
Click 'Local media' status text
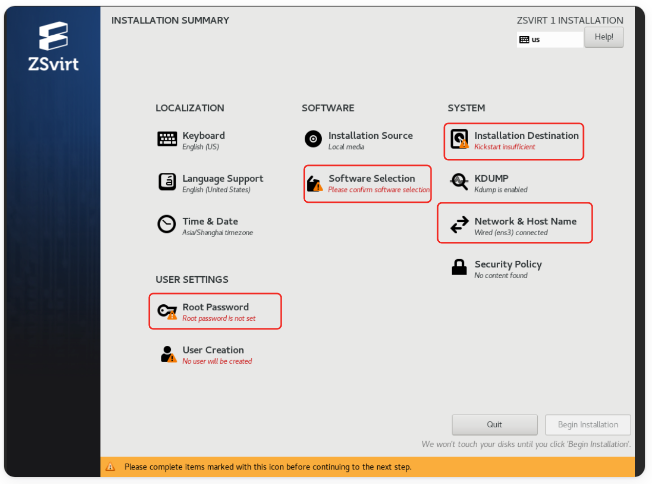[x=346, y=147]
